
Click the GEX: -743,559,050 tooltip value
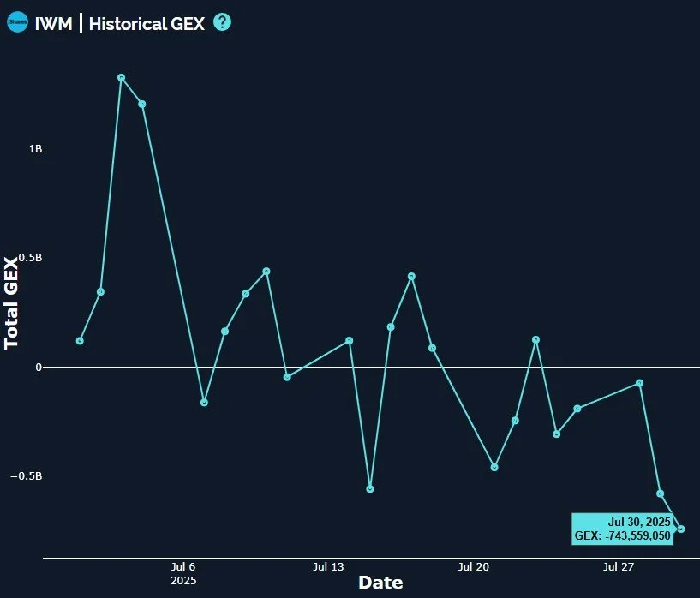[x=623, y=535]
